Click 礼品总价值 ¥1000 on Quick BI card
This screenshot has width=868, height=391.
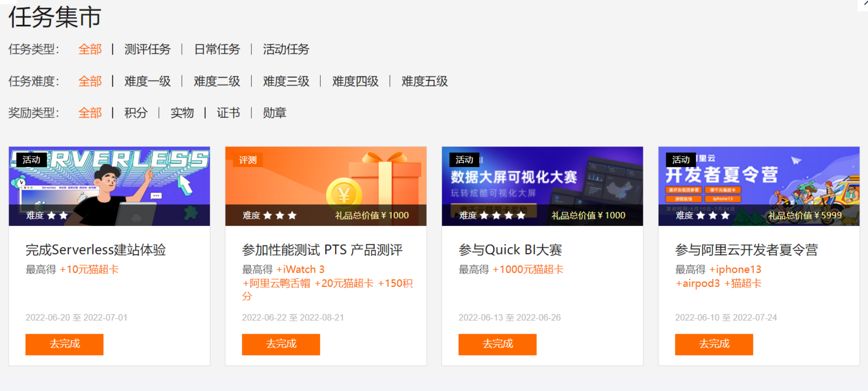pos(588,216)
